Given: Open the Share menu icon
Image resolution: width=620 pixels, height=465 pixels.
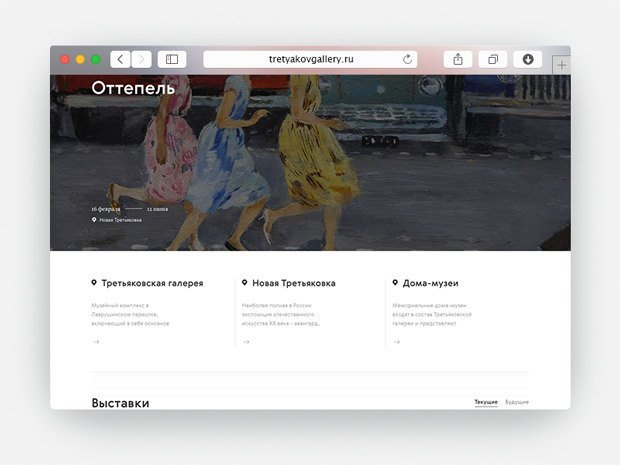Looking at the screenshot, I should (458, 60).
